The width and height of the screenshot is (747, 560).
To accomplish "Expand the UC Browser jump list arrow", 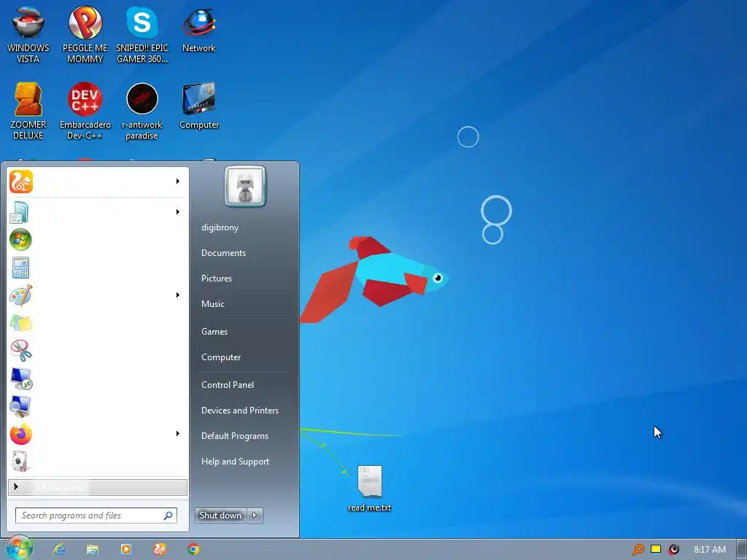I will pos(178,182).
